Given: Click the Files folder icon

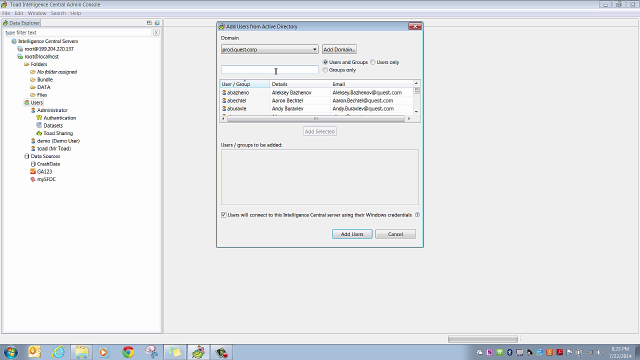Looking at the screenshot, I should (x=33, y=95).
